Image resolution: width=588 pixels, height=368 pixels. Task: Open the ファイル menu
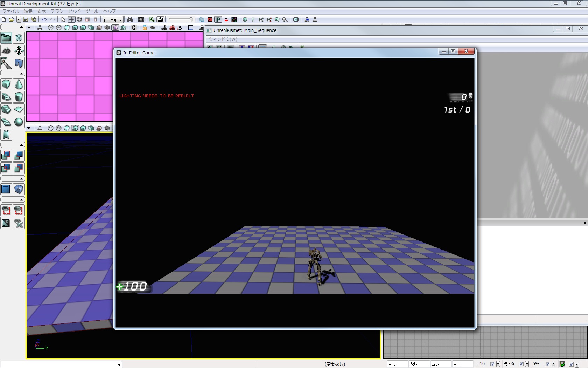tap(11, 11)
